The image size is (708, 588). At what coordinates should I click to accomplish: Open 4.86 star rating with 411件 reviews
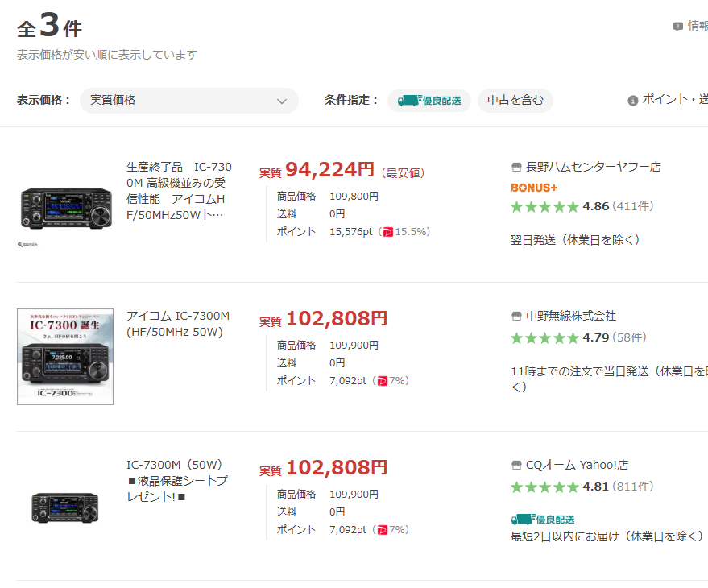(x=582, y=206)
